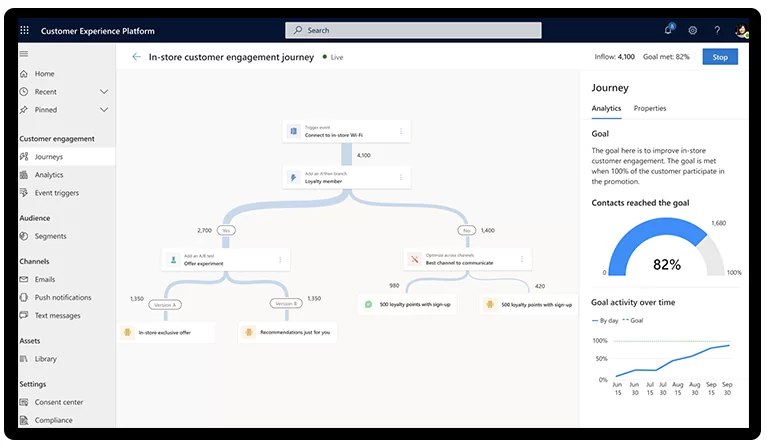Open options menu on Offer experiment tile

[x=280, y=260]
